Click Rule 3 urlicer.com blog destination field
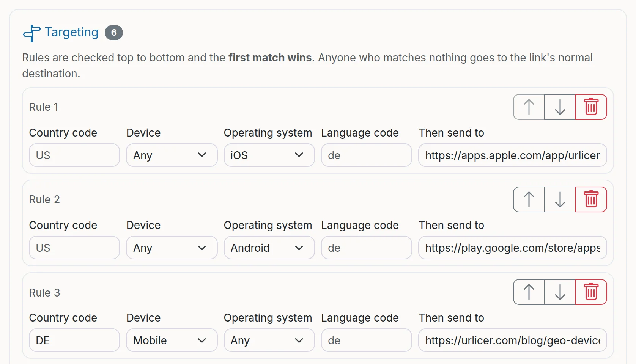Image resolution: width=636 pixels, height=364 pixels. (513, 340)
